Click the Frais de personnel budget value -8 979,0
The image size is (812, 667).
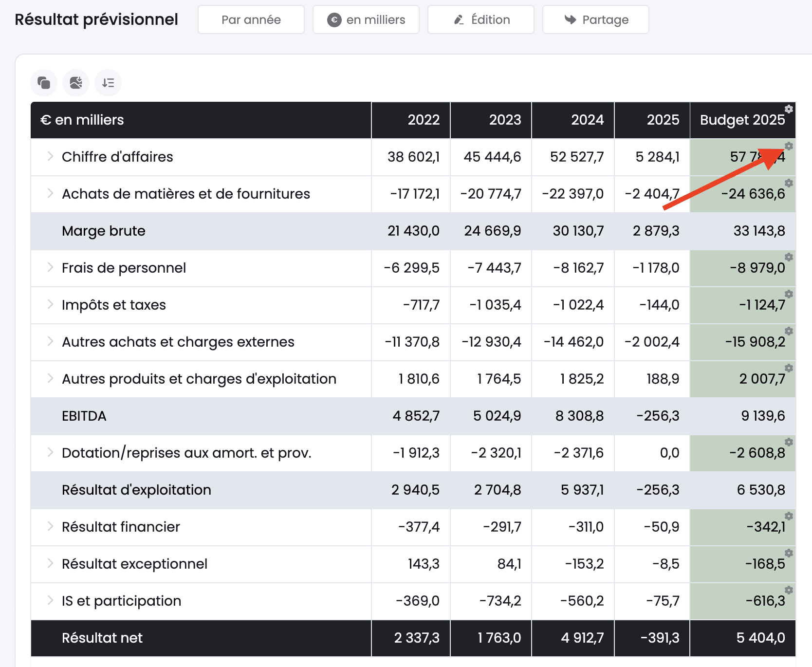tap(757, 268)
